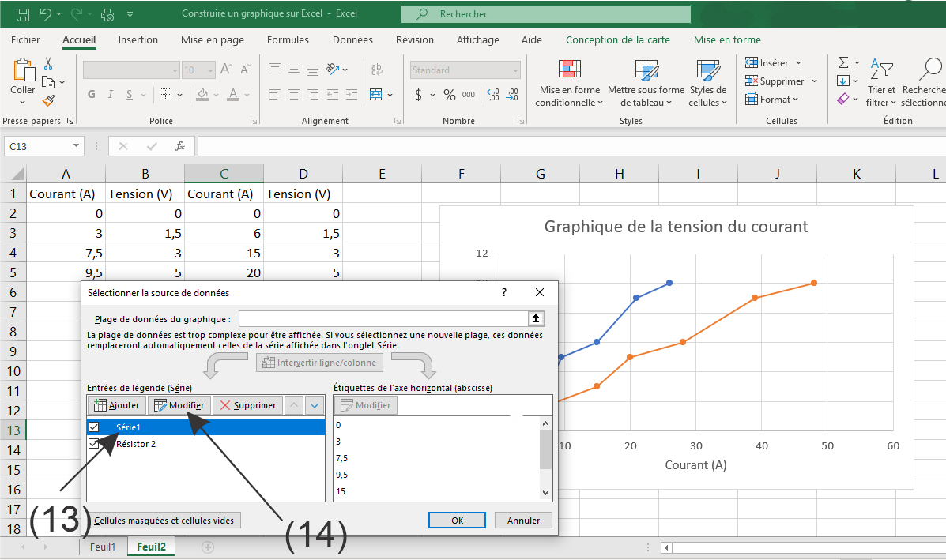Apply bold formatting with G button
Image resolution: width=946 pixels, height=560 pixels.
tap(91, 95)
